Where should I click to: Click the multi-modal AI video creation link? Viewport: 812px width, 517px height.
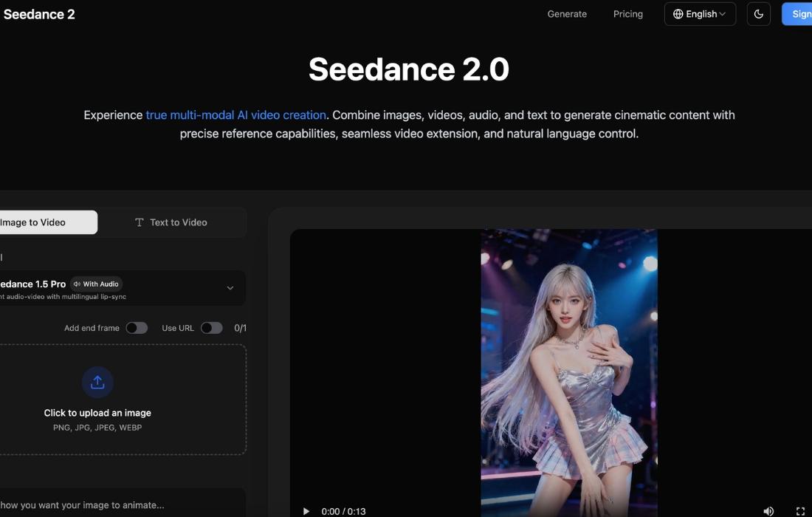pos(235,115)
